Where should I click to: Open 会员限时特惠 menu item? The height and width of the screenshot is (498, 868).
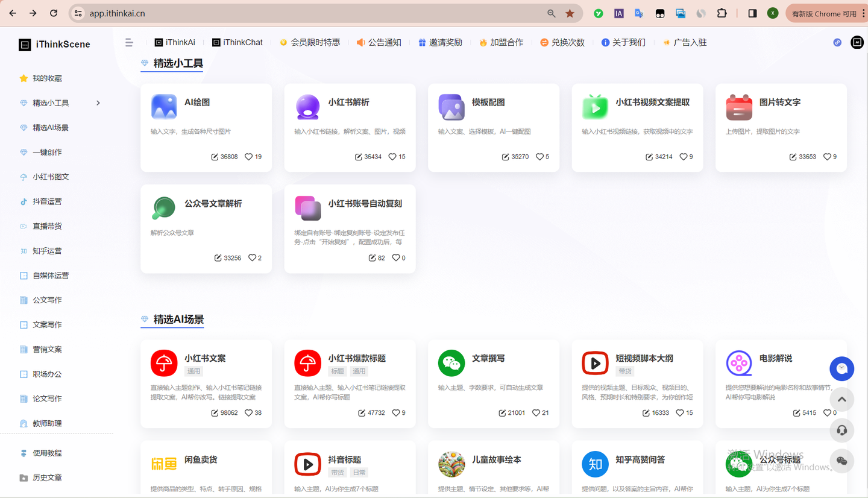(x=310, y=42)
